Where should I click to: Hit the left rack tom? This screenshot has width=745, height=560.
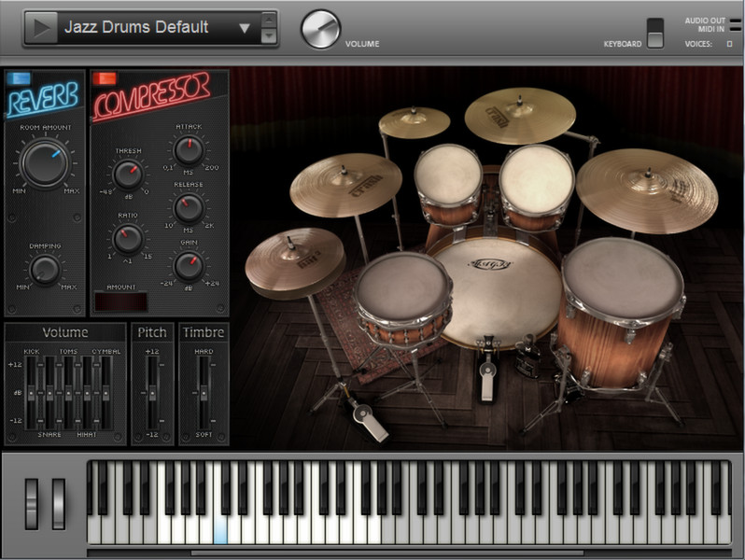pyautogui.click(x=448, y=175)
